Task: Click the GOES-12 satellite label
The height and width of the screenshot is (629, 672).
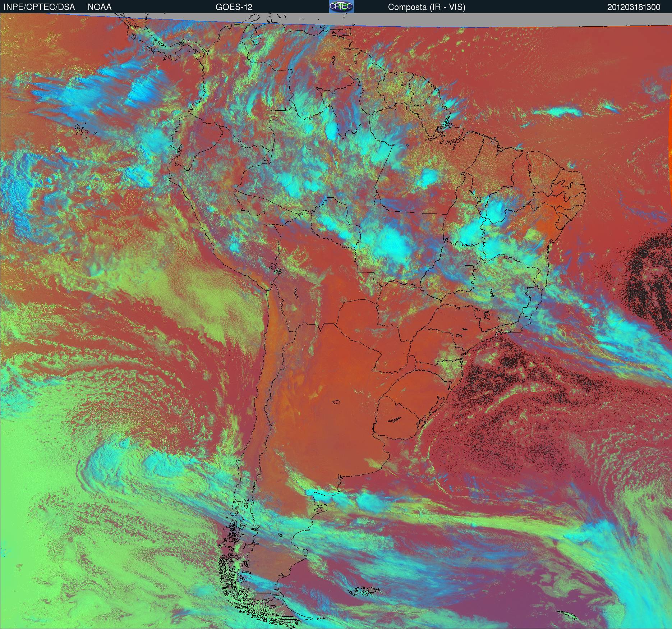Action: (x=234, y=7)
